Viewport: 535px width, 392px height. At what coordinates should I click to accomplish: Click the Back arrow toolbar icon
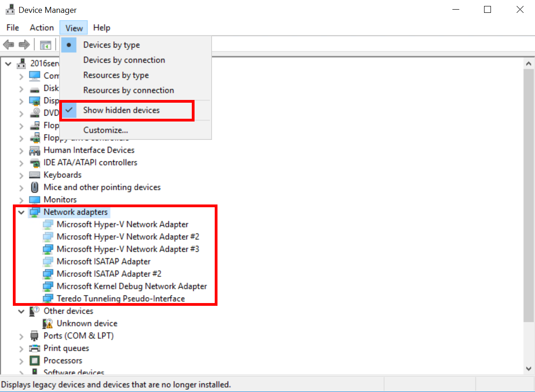coord(9,44)
